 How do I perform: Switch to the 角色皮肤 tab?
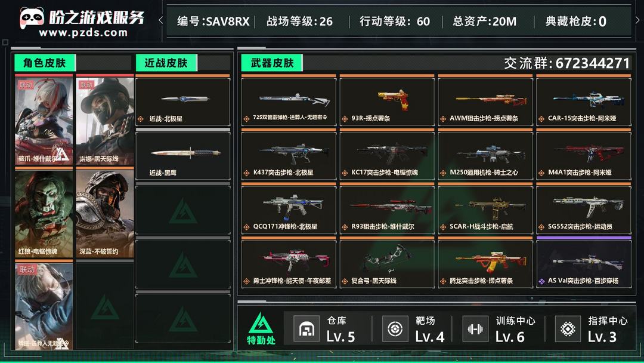pyautogui.click(x=45, y=63)
